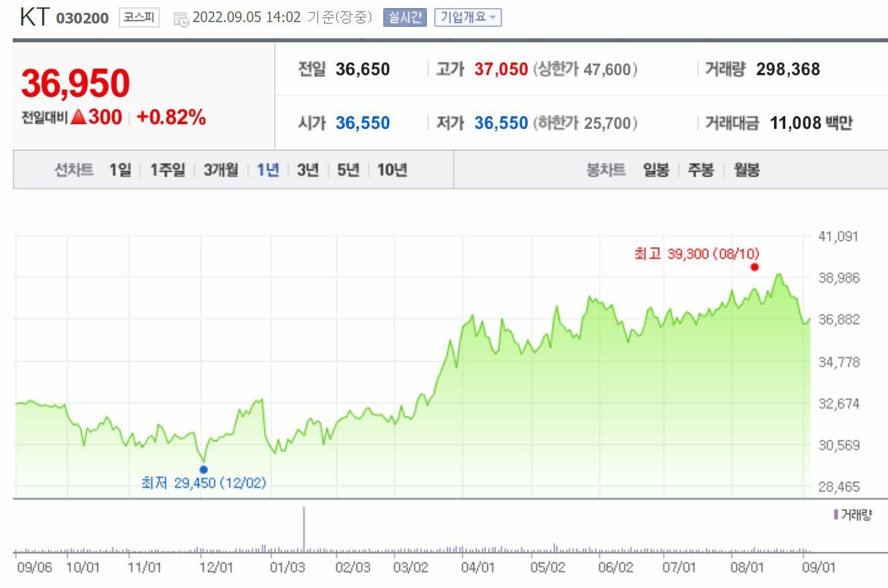Click the 09/01 x-axis date label
888x588 pixels.
pos(820,567)
